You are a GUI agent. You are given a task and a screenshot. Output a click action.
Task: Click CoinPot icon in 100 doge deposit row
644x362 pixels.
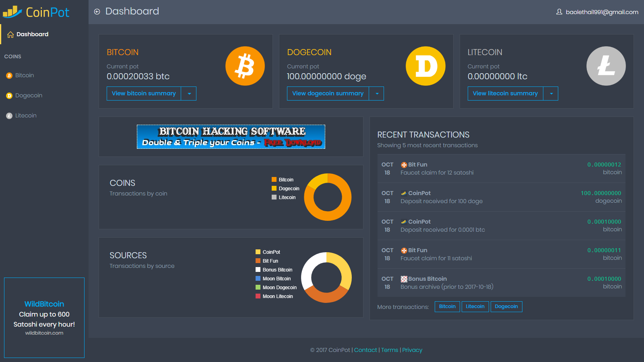[404, 193]
